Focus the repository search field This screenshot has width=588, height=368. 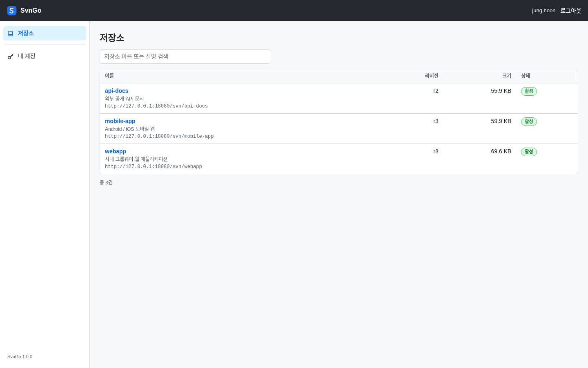click(x=185, y=56)
